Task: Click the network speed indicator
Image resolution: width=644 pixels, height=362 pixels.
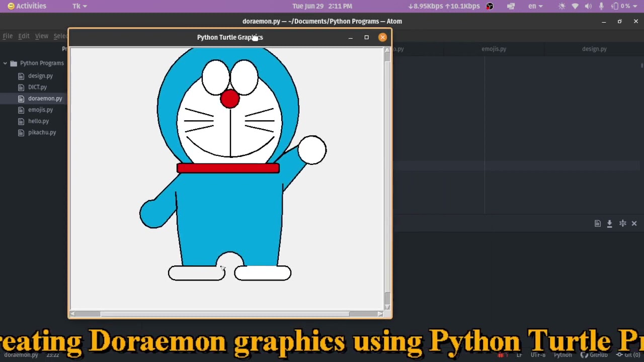Action: (444, 6)
